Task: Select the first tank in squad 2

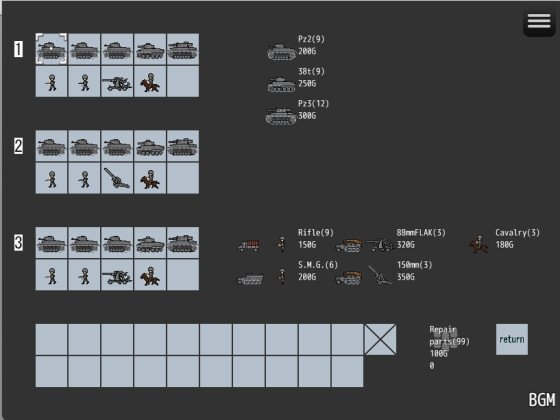Action: (x=51, y=146)
